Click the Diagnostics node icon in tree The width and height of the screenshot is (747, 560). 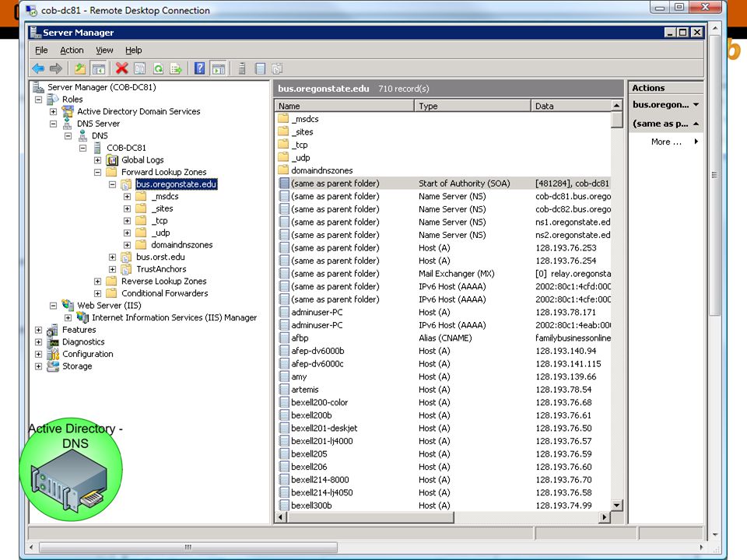53,342
